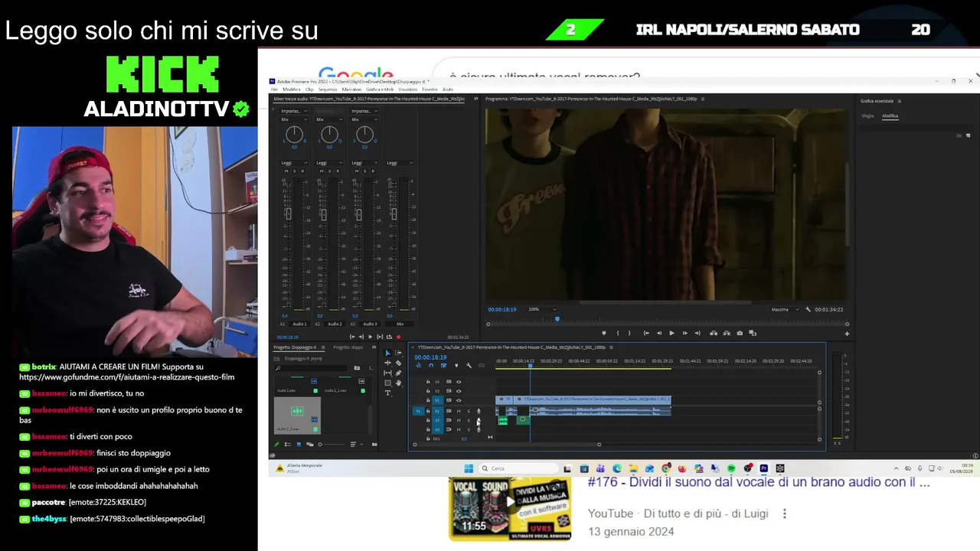Toggle linked selection in the timeline
The image size is (980, 551).
[443, 366]
